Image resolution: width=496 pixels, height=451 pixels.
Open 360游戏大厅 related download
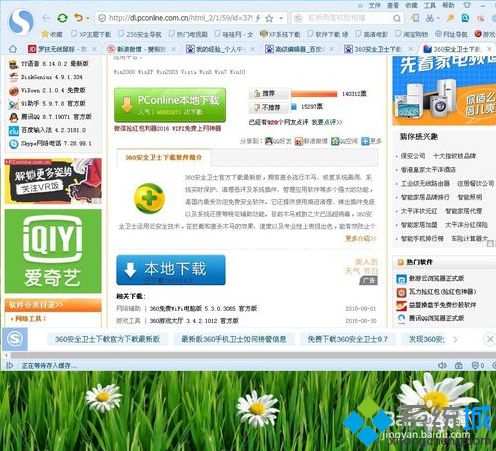coord(194,321)
